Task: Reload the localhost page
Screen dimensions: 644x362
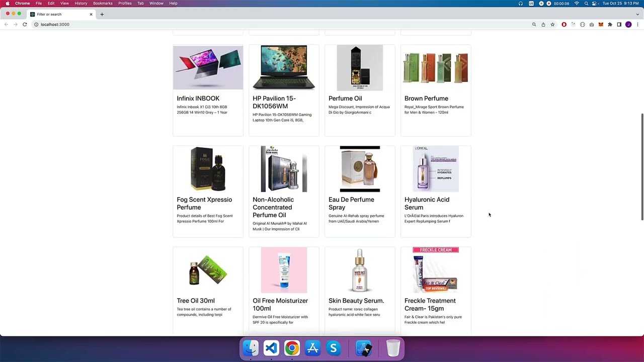Action: click(x=25, y=24)
